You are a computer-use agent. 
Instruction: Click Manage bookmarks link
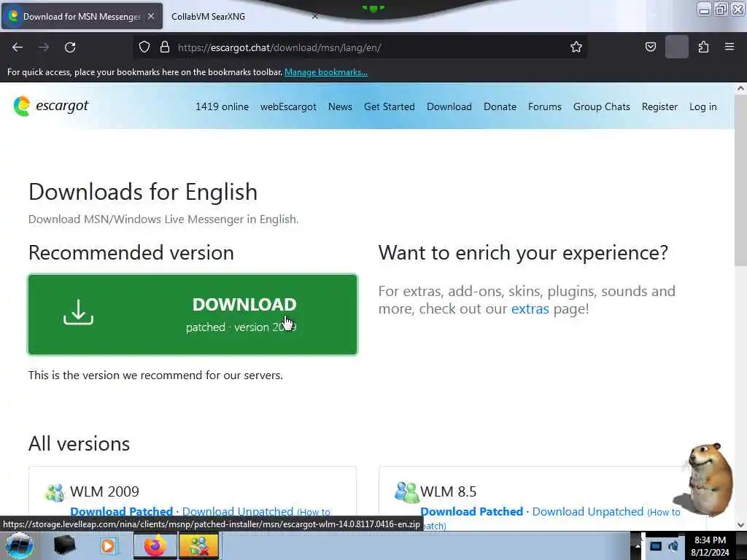(x=326, y=72)
